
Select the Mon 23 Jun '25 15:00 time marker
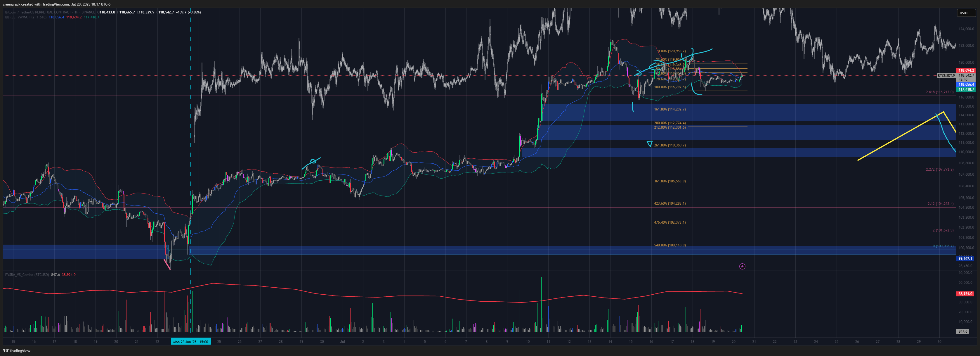191,341
